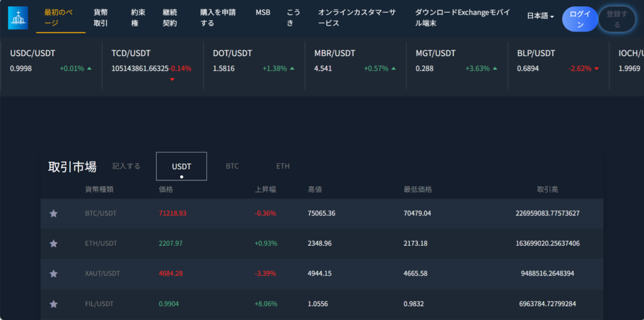The width and height of the screenshot is (644, 320).
Task: Click the FIL/USDT favorite star
Action: pyautogui.click(x=53, y=304)
